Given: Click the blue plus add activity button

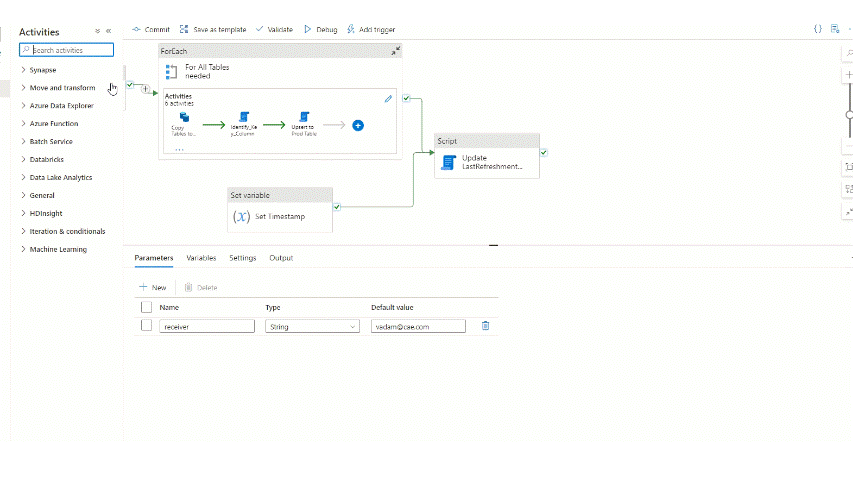Looking at the screenshot, I should (x=357, y=125).
